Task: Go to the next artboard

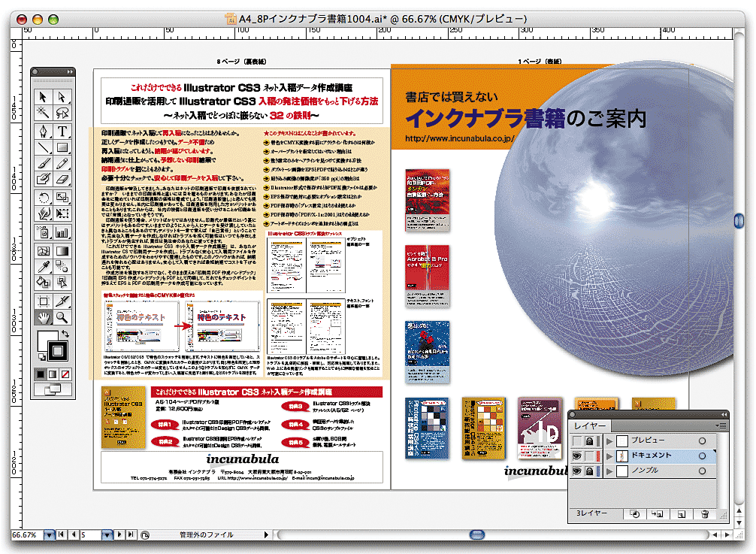Action: coord(119,534)
